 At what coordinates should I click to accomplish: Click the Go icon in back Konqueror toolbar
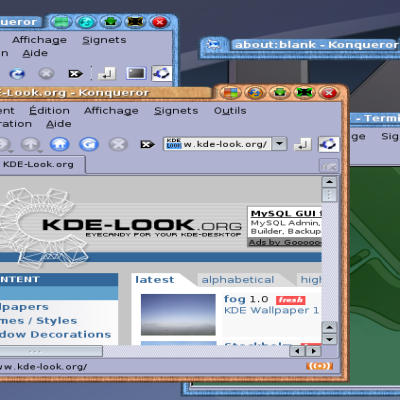coord(107,74)
